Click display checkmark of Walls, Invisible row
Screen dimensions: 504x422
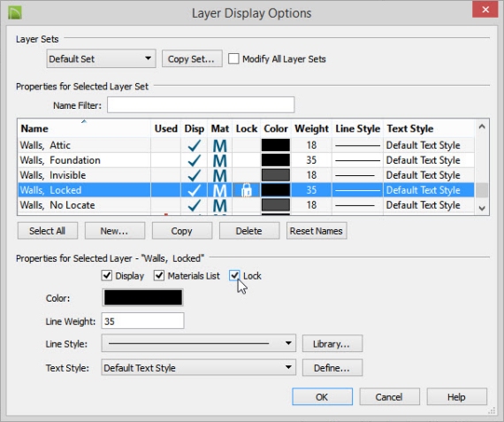(x=195, y=175)
